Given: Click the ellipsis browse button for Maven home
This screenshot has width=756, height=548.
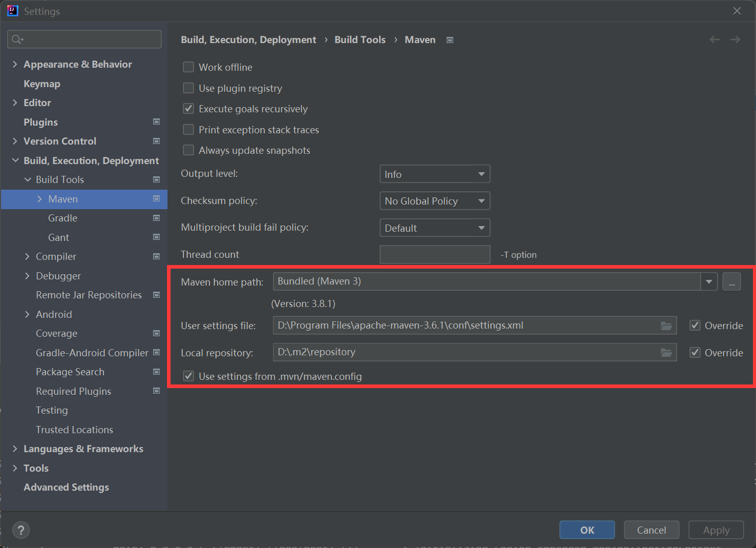Looking at the screenshot, I should (x=732, y=281).
